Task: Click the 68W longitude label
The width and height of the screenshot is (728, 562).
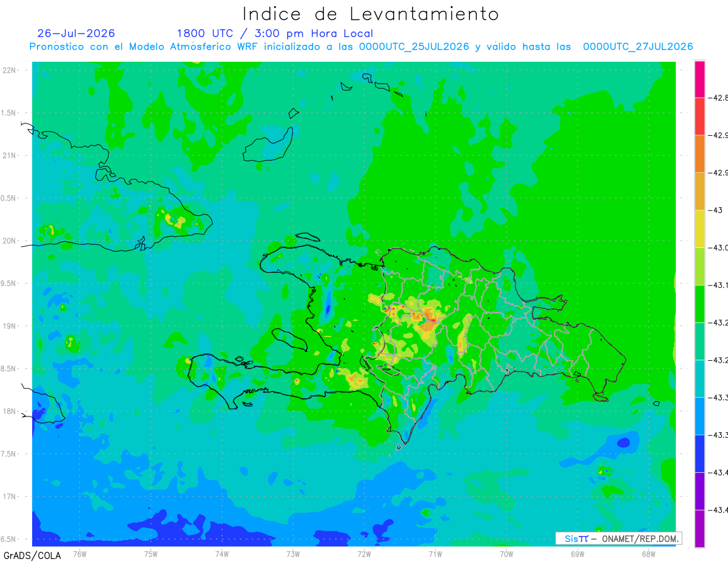Action: 648,554
